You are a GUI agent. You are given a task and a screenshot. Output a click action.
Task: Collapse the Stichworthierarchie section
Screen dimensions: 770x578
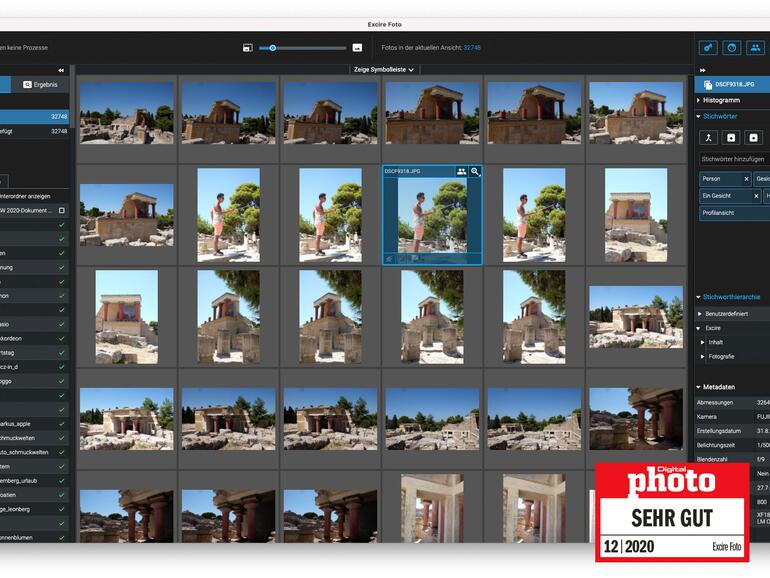[x=698, y=297]
